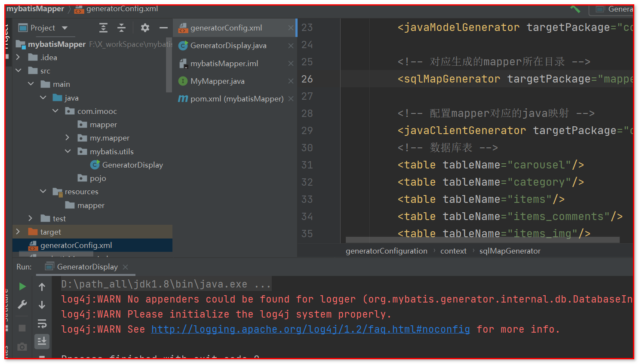Close the generatorConfig.xml tab
Viewport: 639px width, 364px height.
pos(291,28)
